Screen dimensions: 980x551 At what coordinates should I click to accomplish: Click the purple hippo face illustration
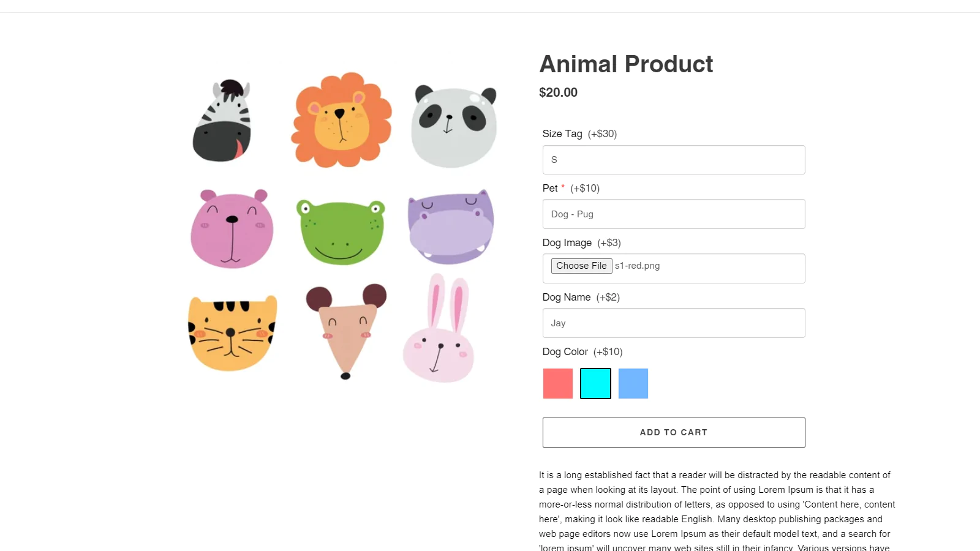pyautogui.click(x=451, y=227)
